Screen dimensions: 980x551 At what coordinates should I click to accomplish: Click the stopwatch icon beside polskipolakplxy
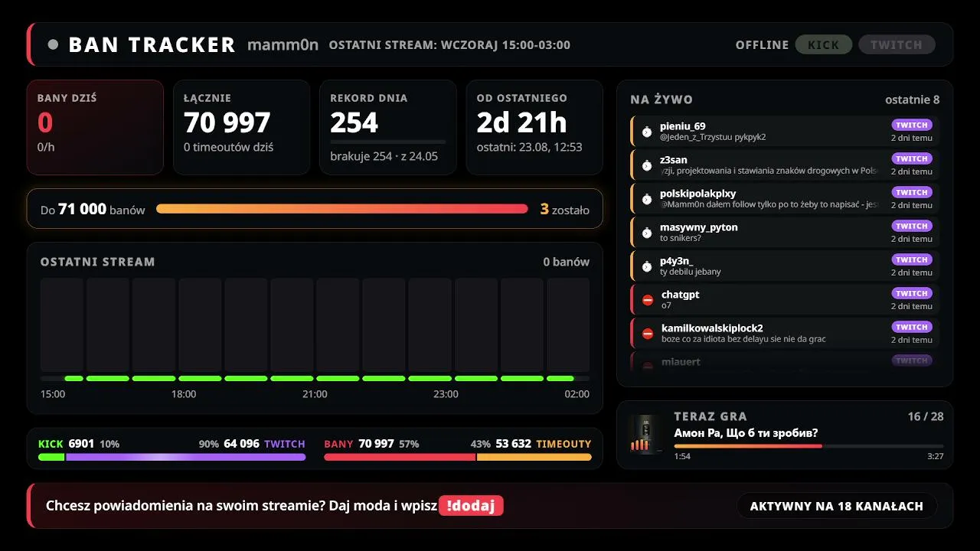click(647, 199)
